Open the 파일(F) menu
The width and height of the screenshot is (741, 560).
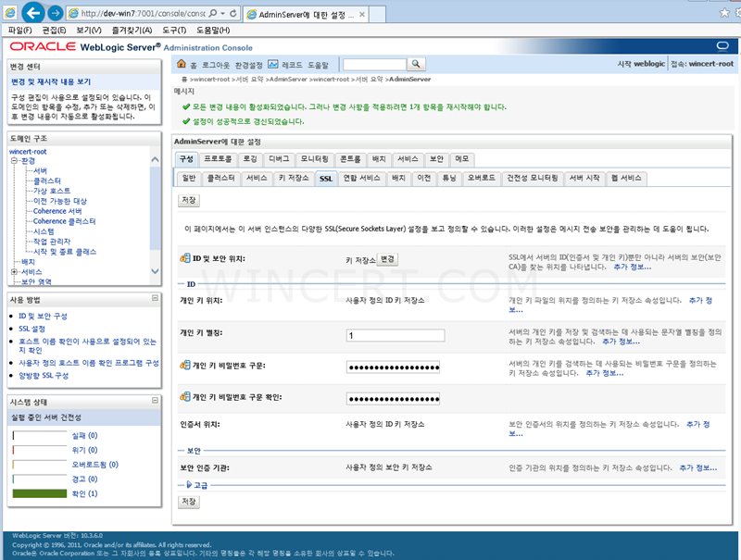pyautogui.click(x=19, y=31)
